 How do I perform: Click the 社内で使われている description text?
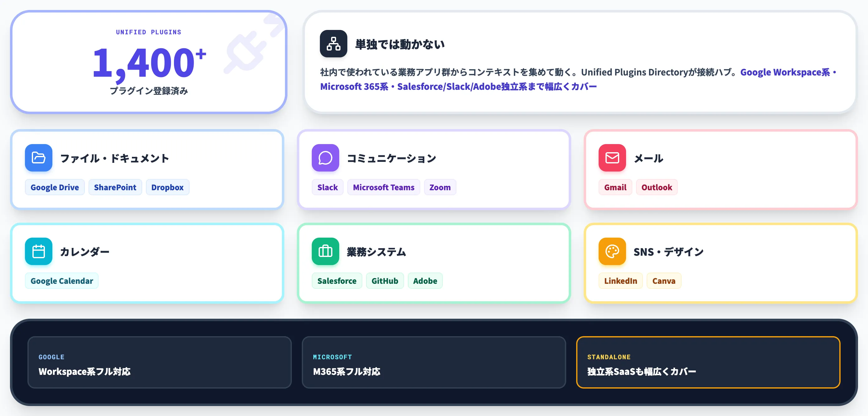coord(530,72)
